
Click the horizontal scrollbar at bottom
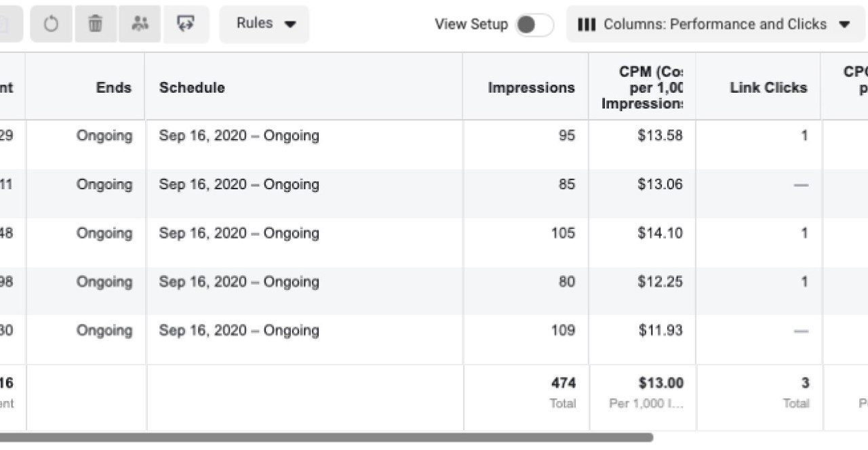325,437
